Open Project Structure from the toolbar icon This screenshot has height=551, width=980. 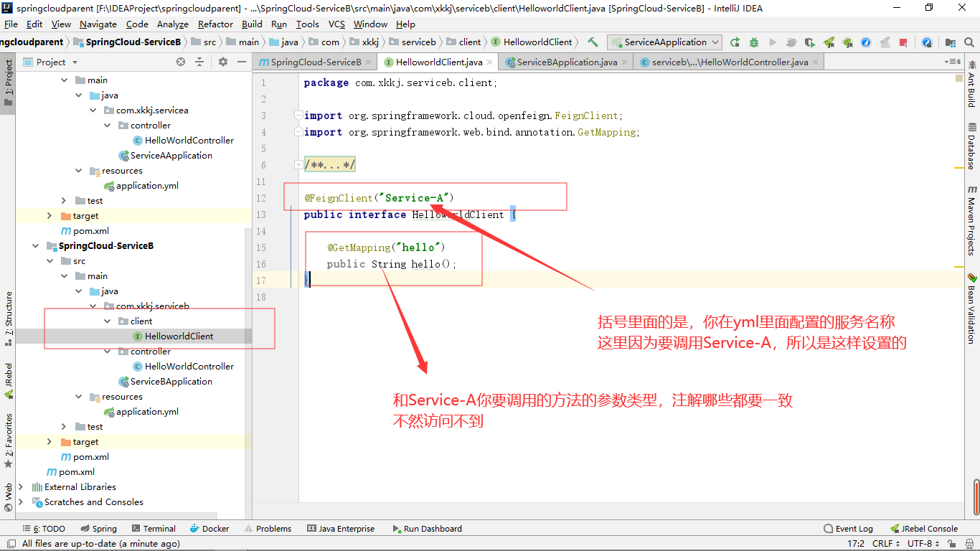coord(951,42)
